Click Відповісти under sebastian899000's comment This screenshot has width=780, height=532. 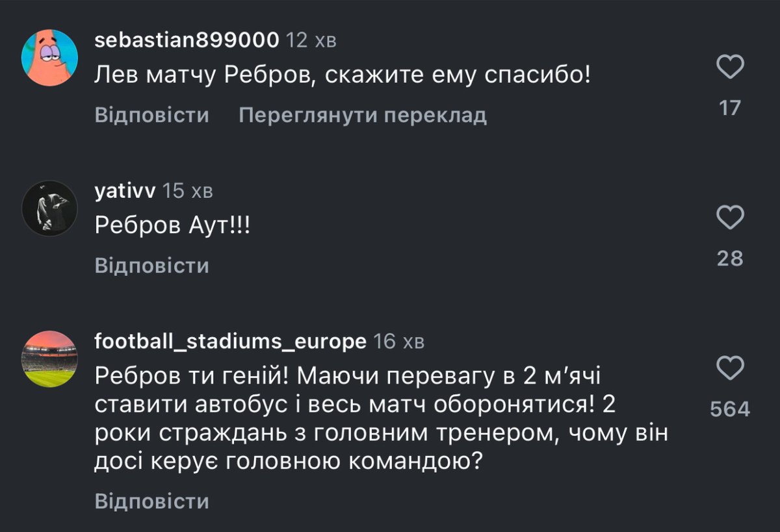click(152, 116)
